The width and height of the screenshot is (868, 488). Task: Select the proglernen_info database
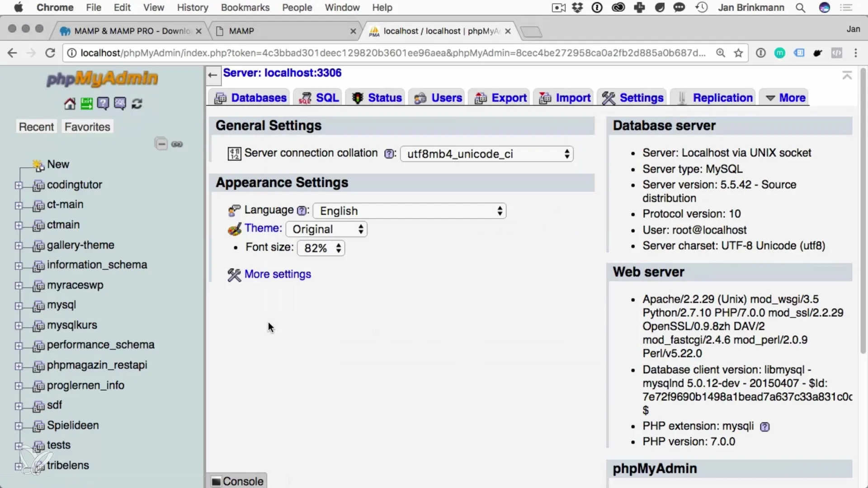click(85, 385)
